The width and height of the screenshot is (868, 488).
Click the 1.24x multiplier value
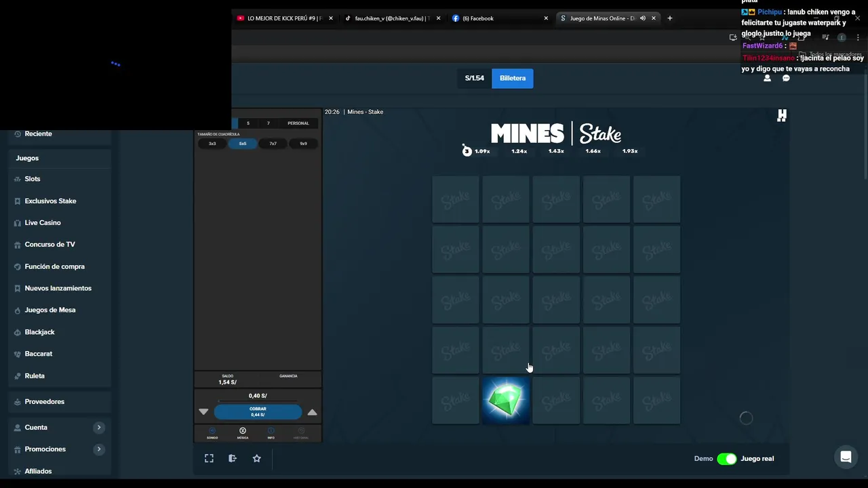519,151
